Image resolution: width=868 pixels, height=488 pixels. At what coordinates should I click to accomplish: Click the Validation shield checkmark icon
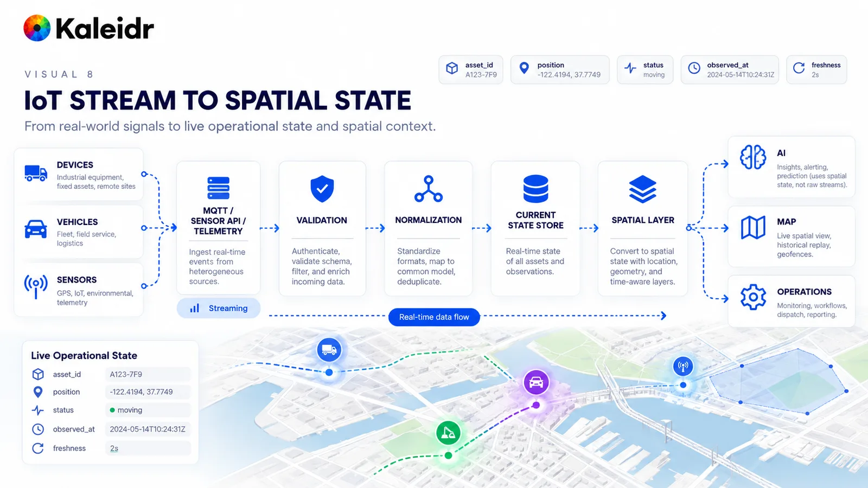coord(322,188)
